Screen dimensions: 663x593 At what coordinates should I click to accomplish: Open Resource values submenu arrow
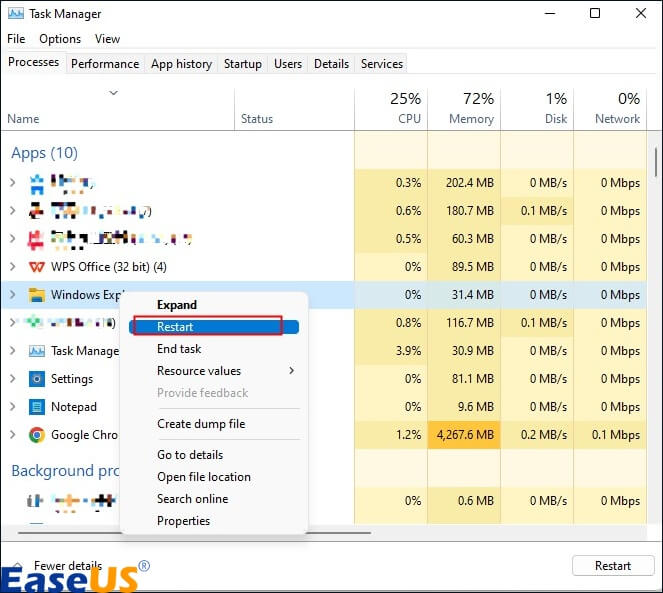[291, 371]
